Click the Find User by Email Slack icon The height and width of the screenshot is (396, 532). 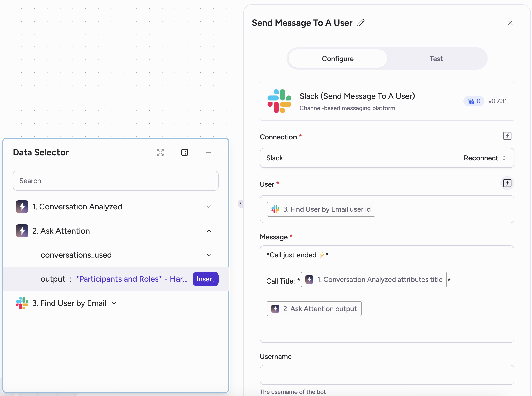pyautogui.click(x=22, y=303)
